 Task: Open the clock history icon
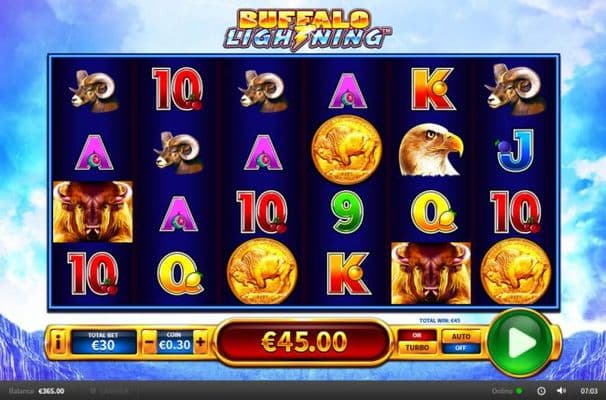541,391
